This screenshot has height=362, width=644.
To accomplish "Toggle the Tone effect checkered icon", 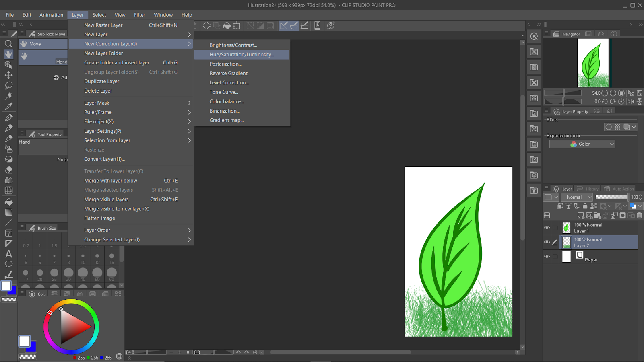I will [x=617, y=127].
